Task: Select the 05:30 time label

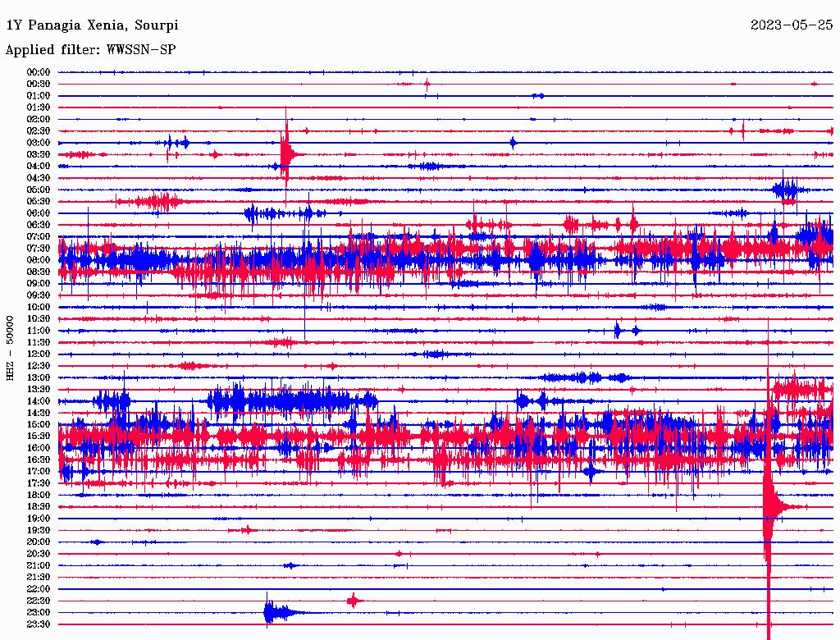Action: (39, 202)
